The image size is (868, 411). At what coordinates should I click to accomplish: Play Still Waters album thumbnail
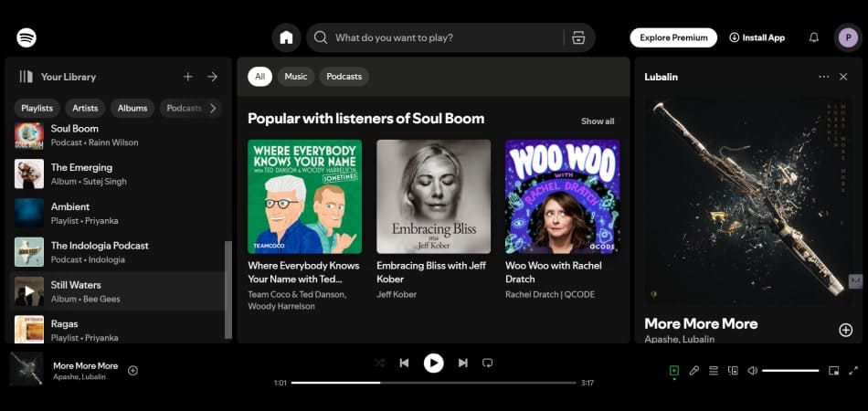[29, 291]
